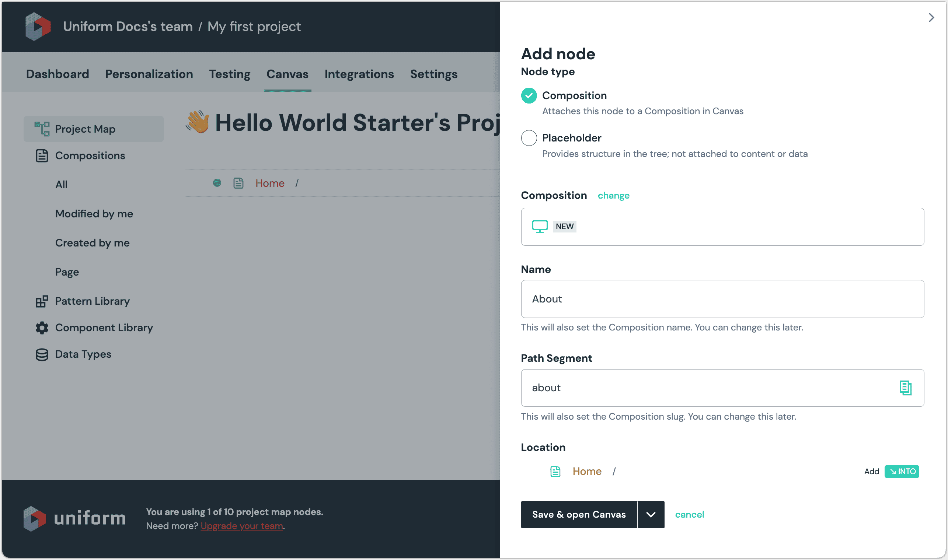
Task: Open the Save & open Canvas dropdown arrow
Action: click(651, 514)
